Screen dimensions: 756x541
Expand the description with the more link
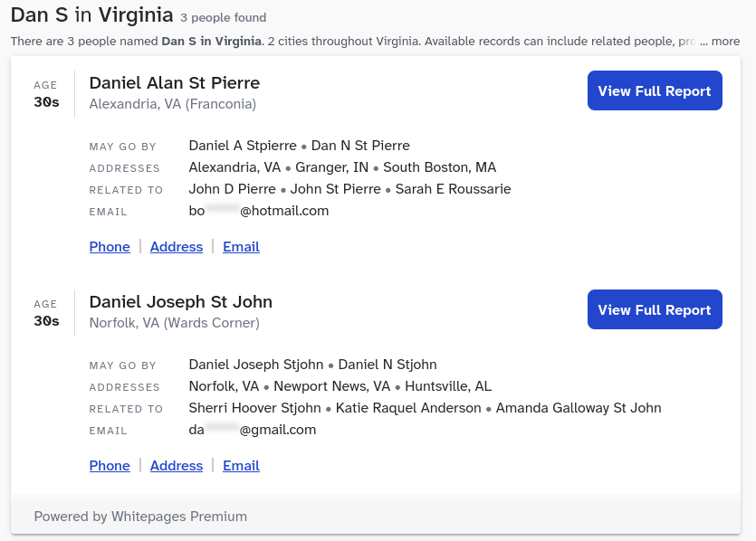725,41
